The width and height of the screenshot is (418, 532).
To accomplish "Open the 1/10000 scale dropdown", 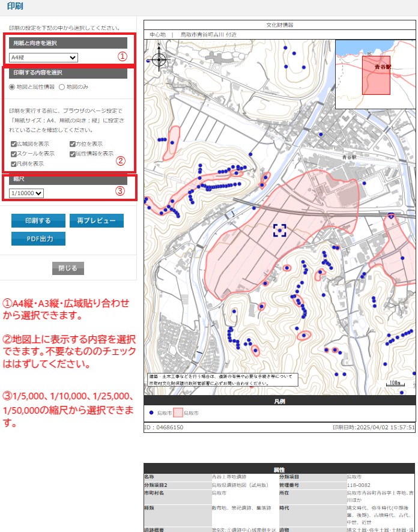I will pos(26,193).
